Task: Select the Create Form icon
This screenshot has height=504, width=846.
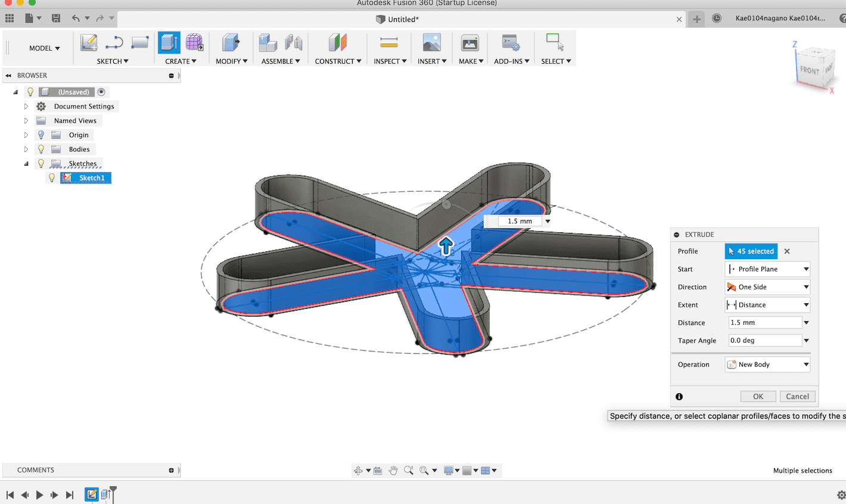Action: [194, 42]
